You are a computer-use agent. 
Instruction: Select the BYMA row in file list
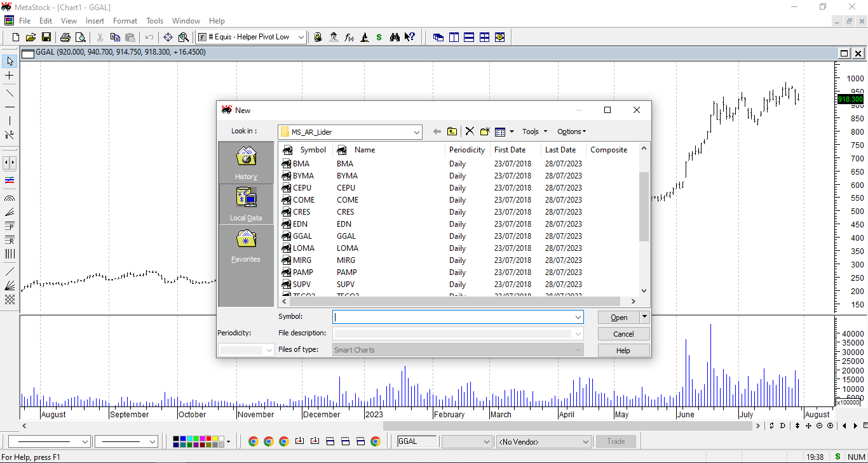pyautogui.click(x=459, y=176)
